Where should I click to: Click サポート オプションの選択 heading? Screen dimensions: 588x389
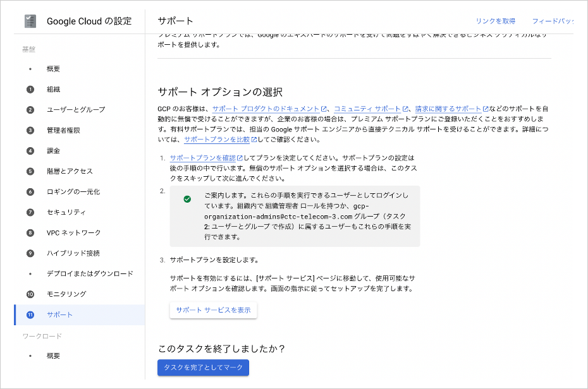click(220, 92)
